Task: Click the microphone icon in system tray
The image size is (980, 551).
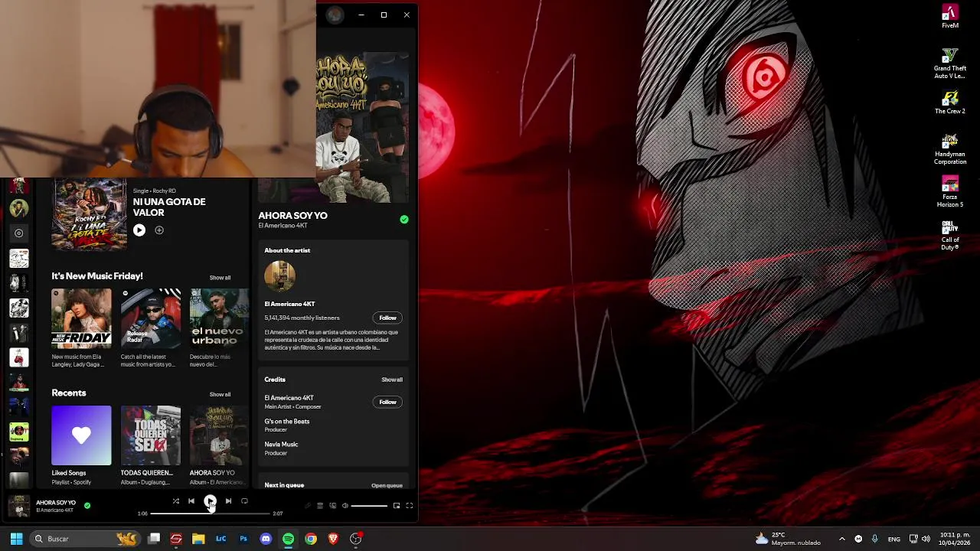Action: pos(875,539)
